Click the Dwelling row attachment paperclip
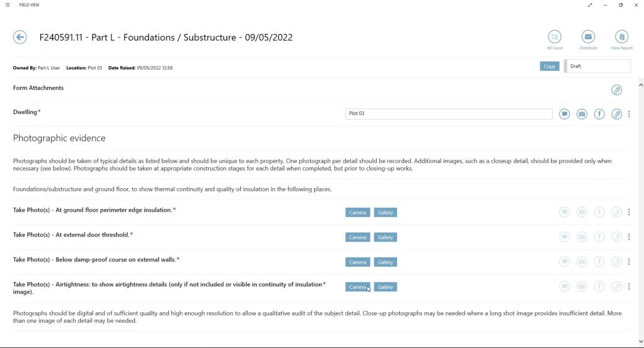Screen dimensions: 644x348 coord(617,114)
